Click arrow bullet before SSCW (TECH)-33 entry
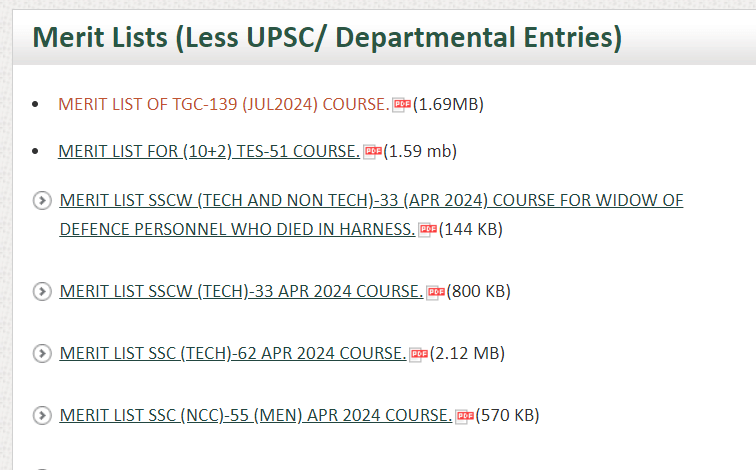 tap(42, 291)
